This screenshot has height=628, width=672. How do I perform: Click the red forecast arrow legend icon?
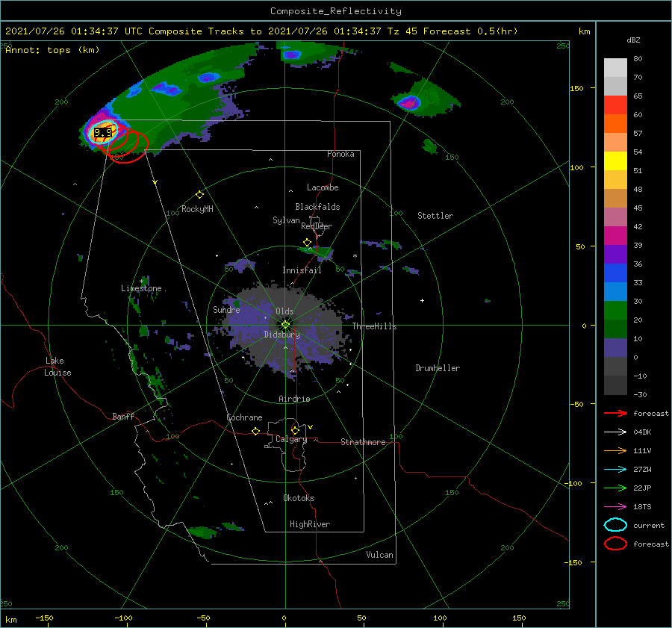[x=615, y=413]
